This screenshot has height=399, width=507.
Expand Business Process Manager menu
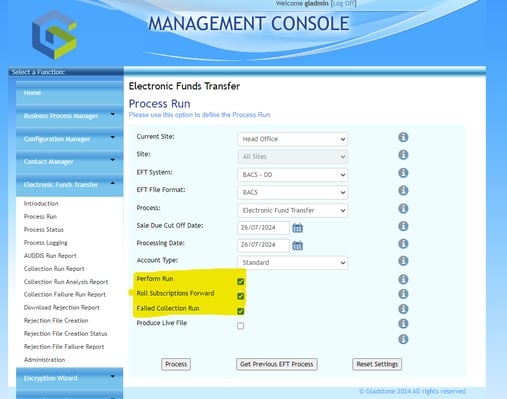click(69, 116)
